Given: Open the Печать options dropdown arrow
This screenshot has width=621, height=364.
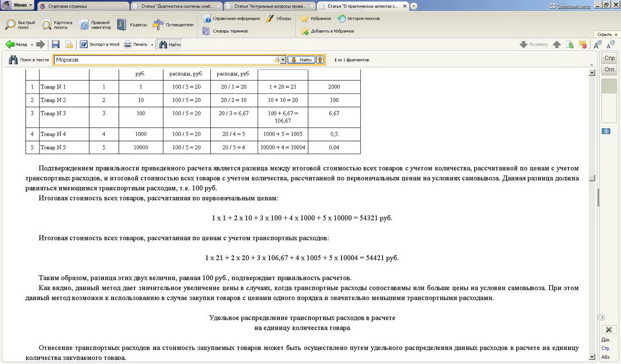Looking at the screenshot, I should pos(152,45).
